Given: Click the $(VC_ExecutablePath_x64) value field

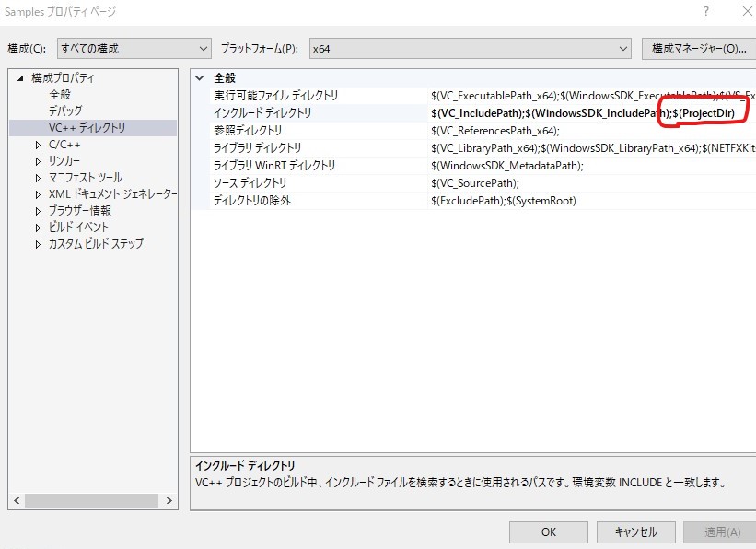Looking at the screenshot, I should coord(592,96).
